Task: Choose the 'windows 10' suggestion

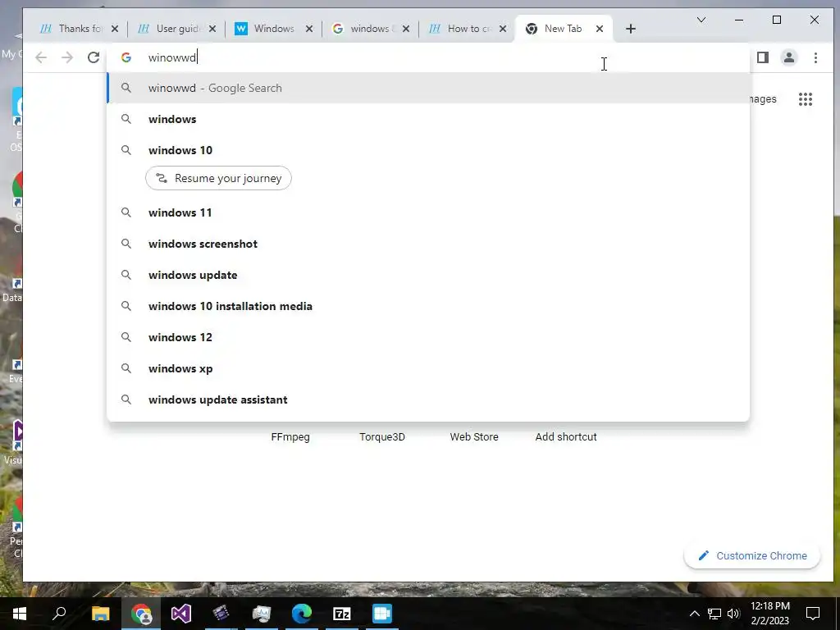Action: coord(428,150)
